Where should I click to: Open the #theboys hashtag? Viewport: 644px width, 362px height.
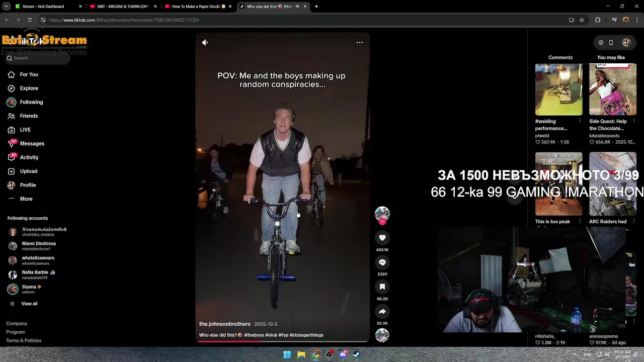(254, 335)
